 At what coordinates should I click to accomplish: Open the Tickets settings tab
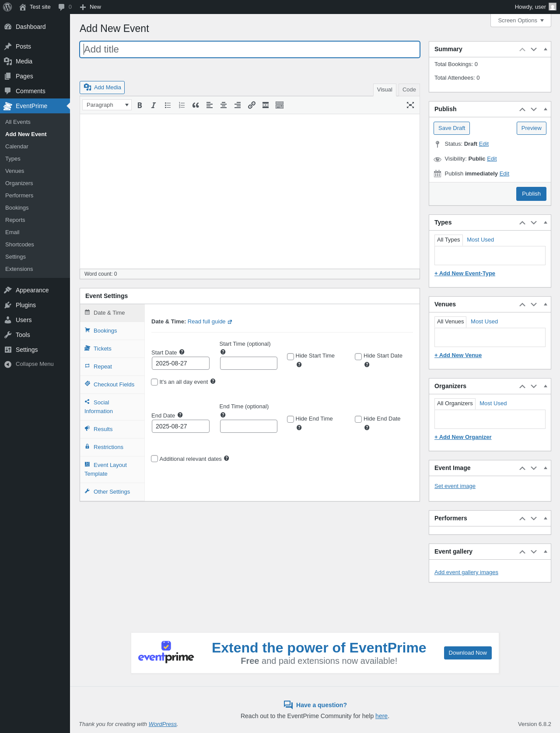point(112,349)
